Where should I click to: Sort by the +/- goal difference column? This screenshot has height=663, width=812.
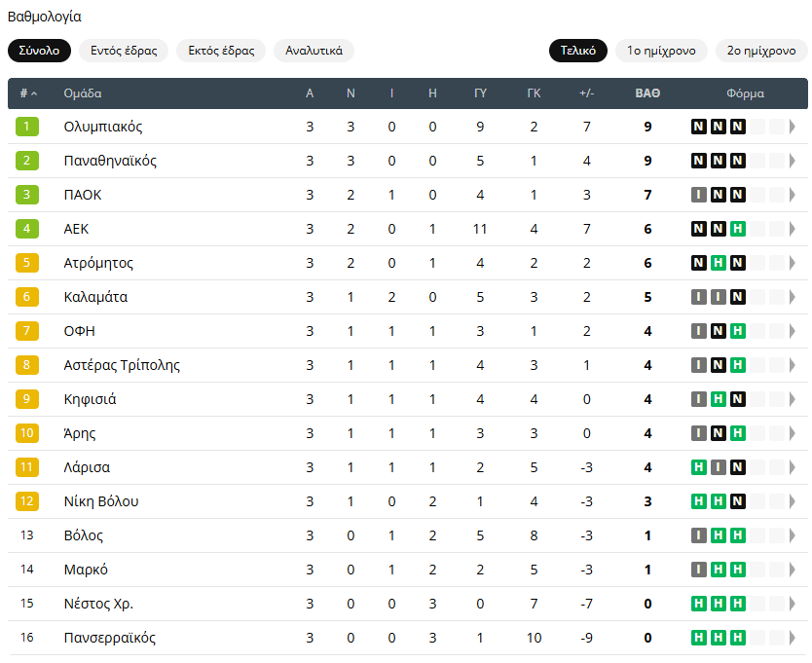(587, 93)
